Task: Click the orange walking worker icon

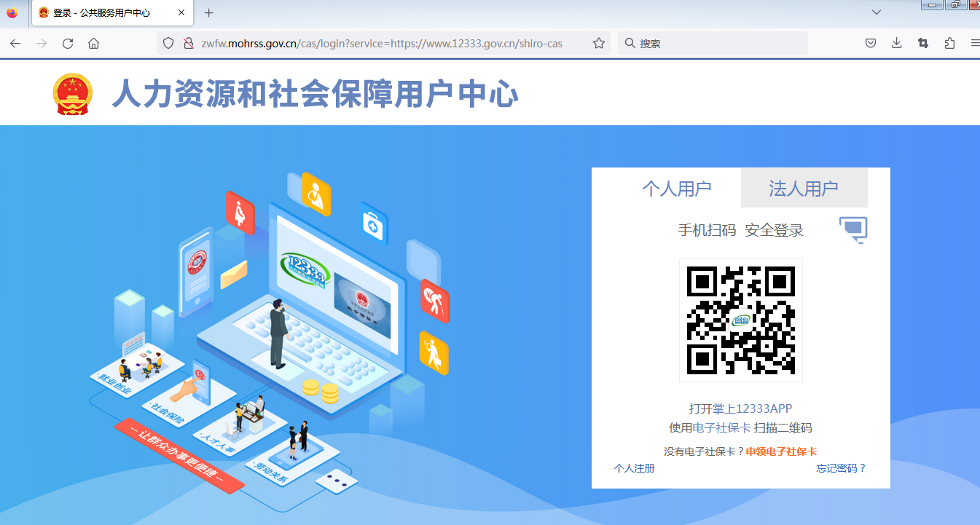Action: tap(434, 353)
